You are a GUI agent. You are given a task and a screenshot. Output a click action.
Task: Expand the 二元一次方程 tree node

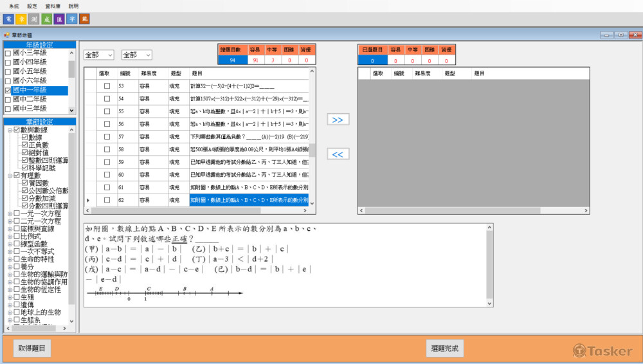[x=10, y=221]
